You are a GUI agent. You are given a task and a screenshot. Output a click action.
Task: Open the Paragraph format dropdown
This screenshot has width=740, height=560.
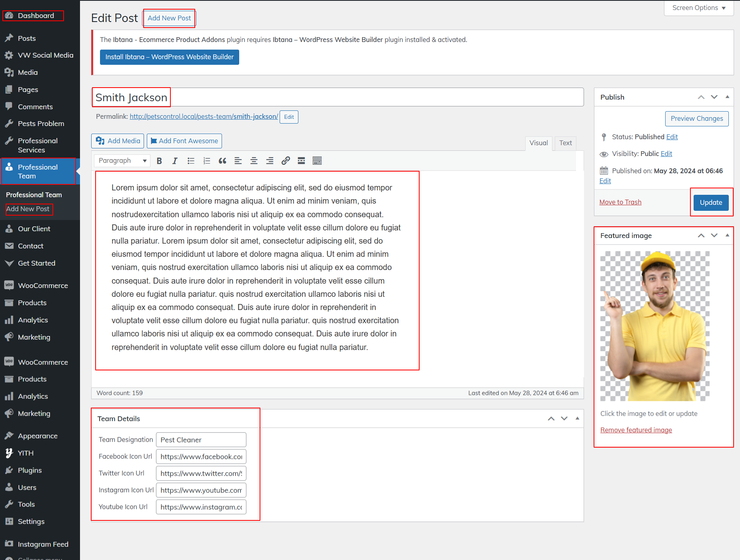tap(122, 161)
